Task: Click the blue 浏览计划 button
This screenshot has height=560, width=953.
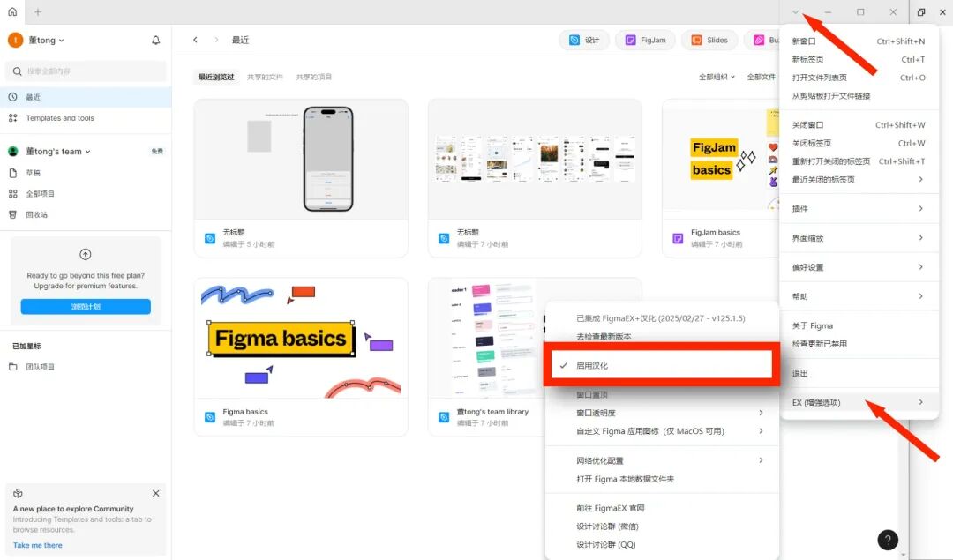Action: point(86,307)
